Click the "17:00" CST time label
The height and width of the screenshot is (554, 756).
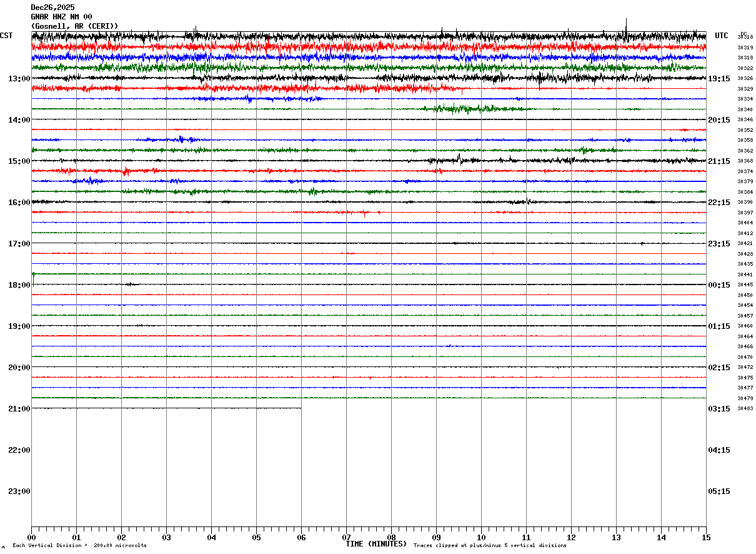click(19, 244)
